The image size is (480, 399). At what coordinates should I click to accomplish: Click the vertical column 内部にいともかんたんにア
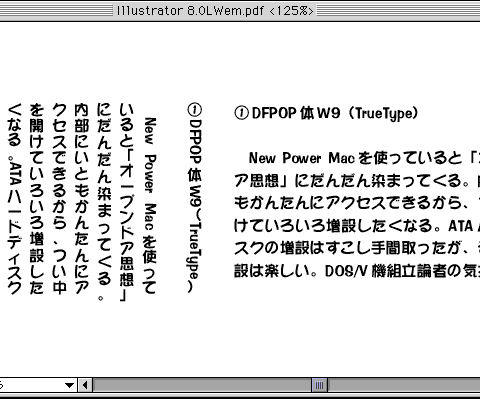[82, 199]
